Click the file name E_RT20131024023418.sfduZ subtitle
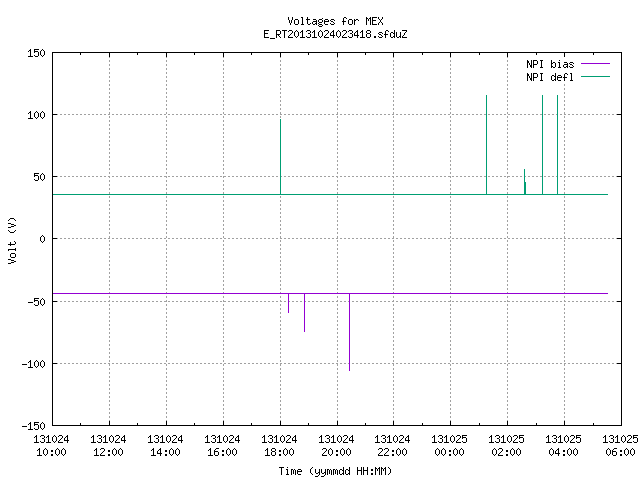 335,34
